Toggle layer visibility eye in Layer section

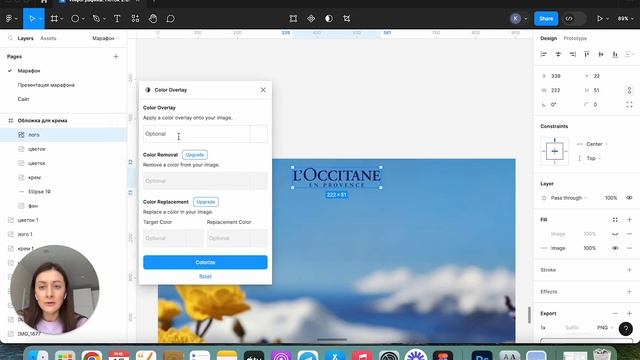coord(629,198)
